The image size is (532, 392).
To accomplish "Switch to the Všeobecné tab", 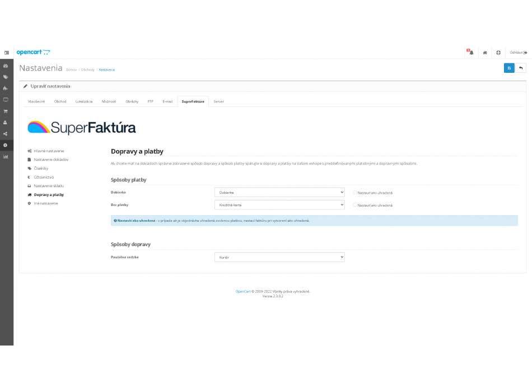I will pyautogui.click(x=36, y=101).
